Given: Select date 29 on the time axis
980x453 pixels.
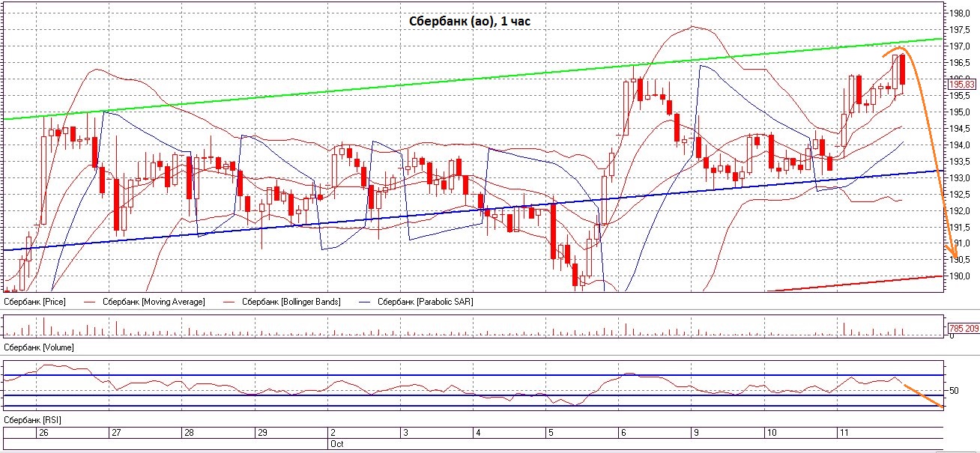Looking at the screenshot, I should [262, 433].
